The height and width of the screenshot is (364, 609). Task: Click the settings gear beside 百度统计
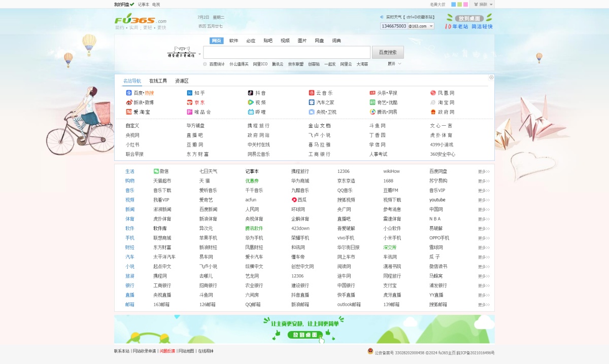tap(205, 64)
